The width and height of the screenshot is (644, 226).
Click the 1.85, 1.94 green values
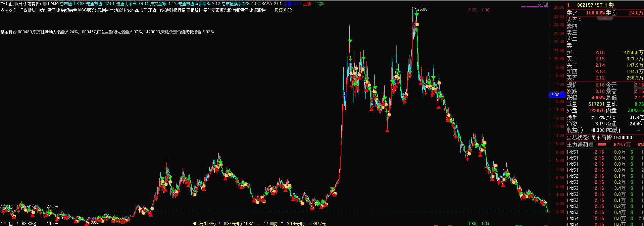coord(479,224)
